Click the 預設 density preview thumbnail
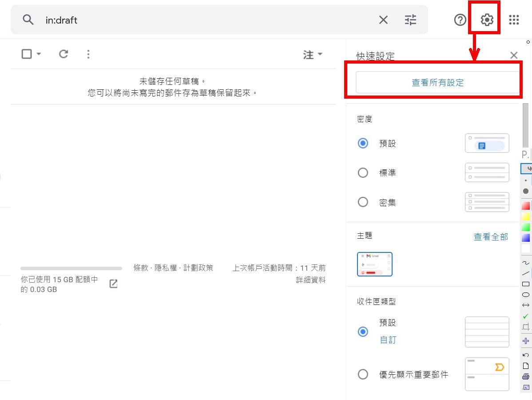 [487, 143]
